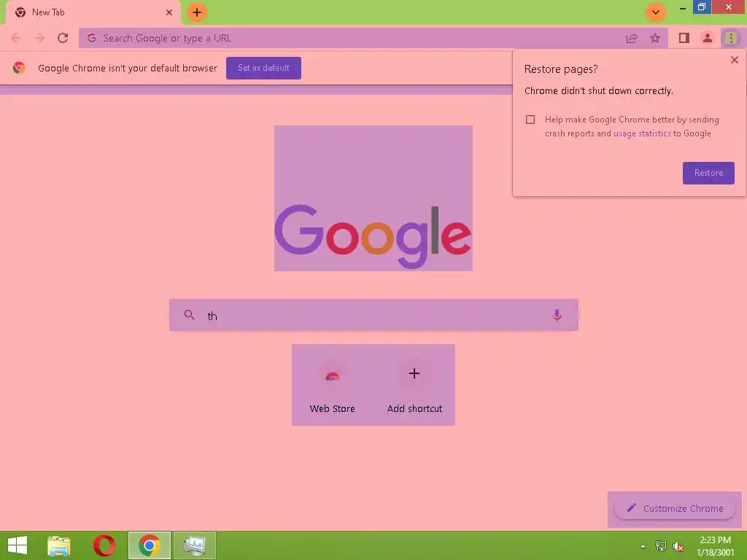The image size is (747, 560).
Task: Click the muted volume tray icon
Action: coord(678,546)
